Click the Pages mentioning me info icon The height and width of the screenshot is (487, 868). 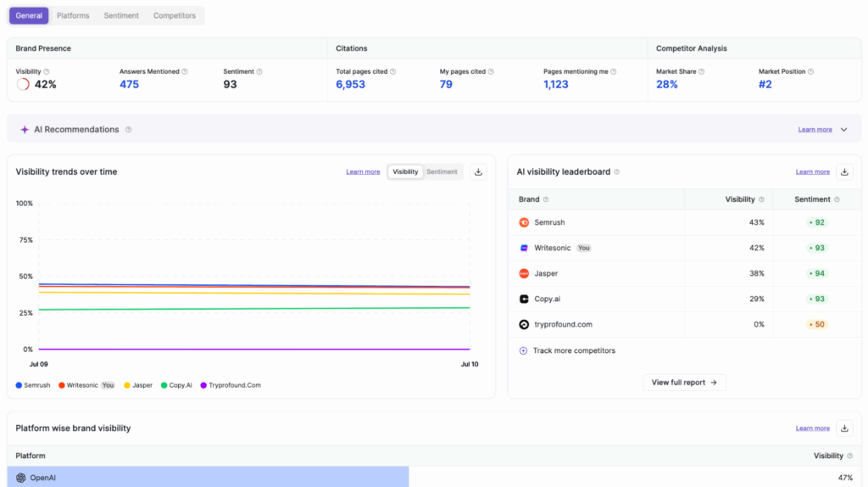click(x=614, y=71)
